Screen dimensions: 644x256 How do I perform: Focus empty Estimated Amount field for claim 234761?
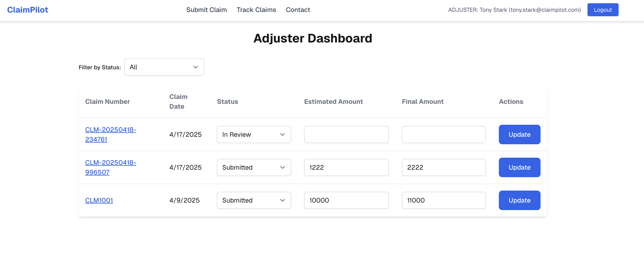click(346, 134)
